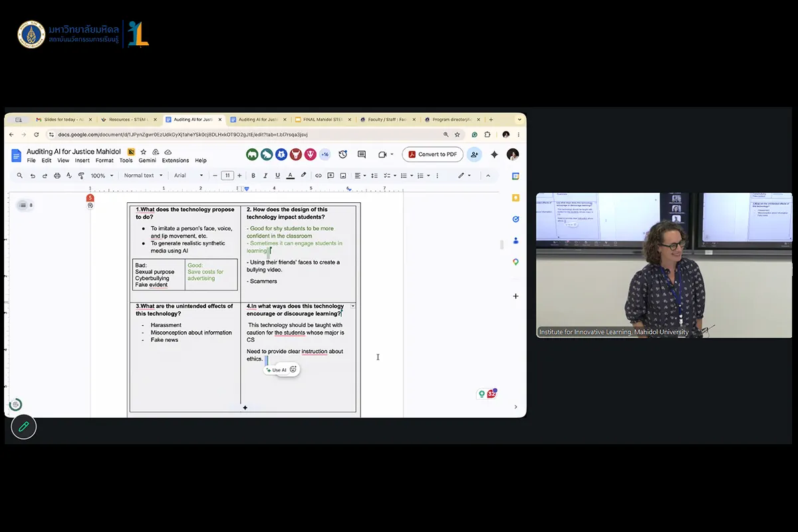This screenshot has height=532, width=798.
Task: Toggle underline formatting
Action: 277,176
